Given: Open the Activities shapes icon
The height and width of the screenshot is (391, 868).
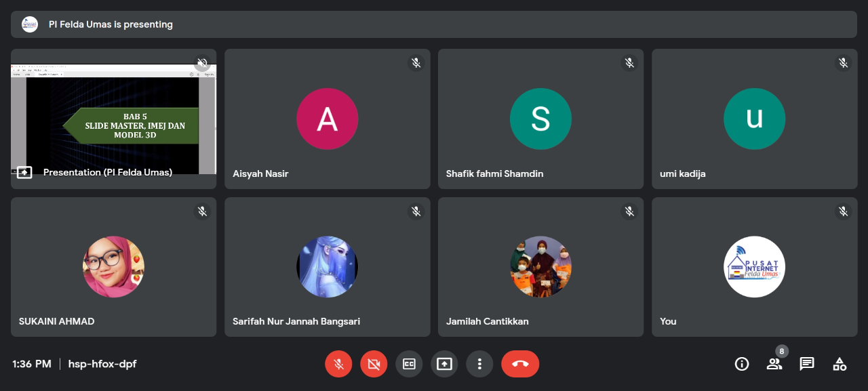Looking at the screenshot, I should coord(840,364).
